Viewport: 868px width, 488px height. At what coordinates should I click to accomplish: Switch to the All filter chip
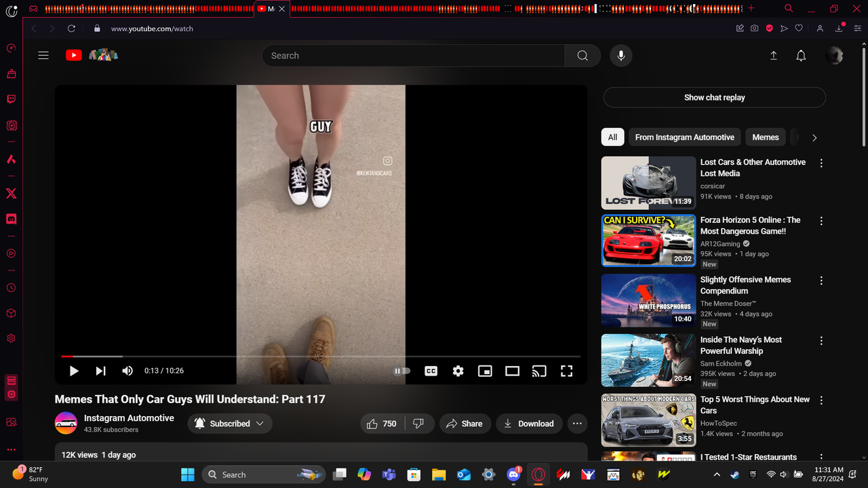coord(612,137)
